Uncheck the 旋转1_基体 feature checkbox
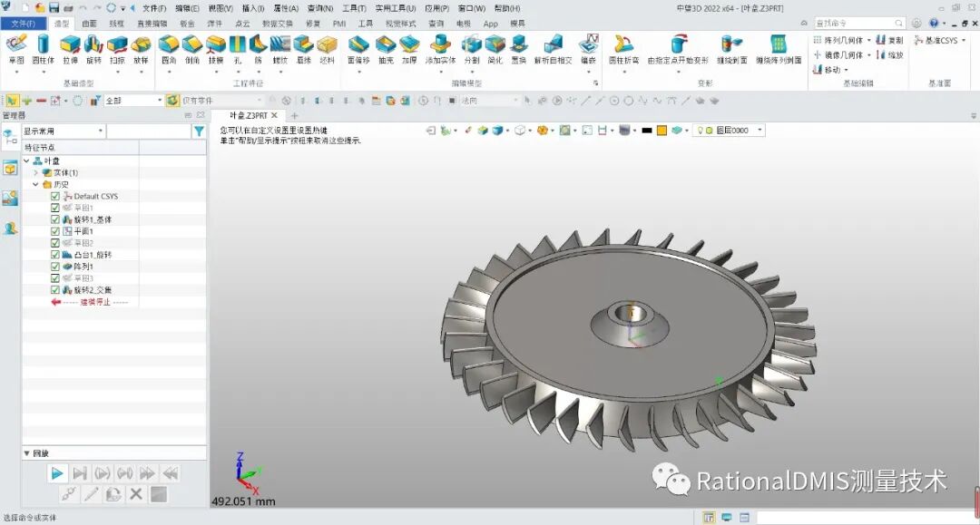 55,219
